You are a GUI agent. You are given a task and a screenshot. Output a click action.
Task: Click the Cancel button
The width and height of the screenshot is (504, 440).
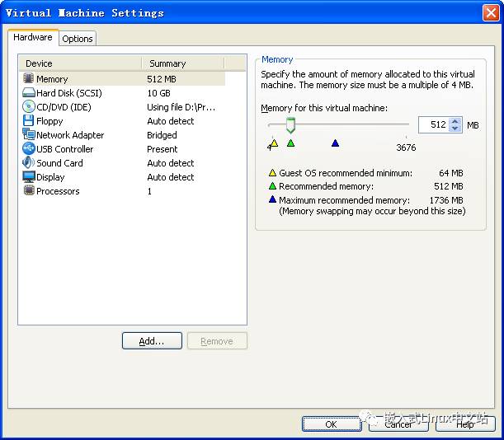tap(398, 424)
